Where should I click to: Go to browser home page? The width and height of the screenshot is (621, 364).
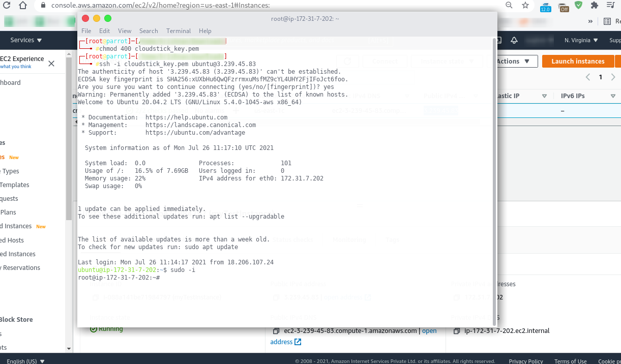(x=23, y=6)
